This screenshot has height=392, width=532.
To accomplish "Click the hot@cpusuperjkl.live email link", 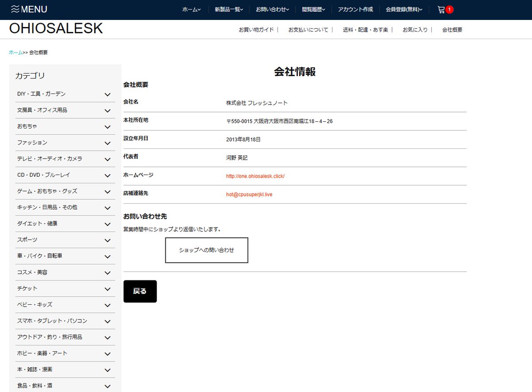I will (x=249, y=194).
